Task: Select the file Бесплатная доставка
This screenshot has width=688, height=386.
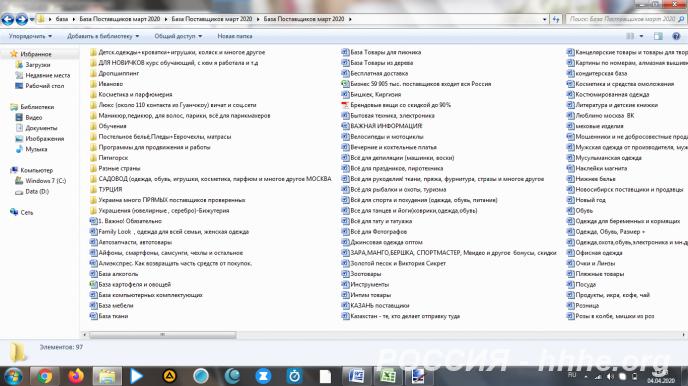Action: coord(379,73)
